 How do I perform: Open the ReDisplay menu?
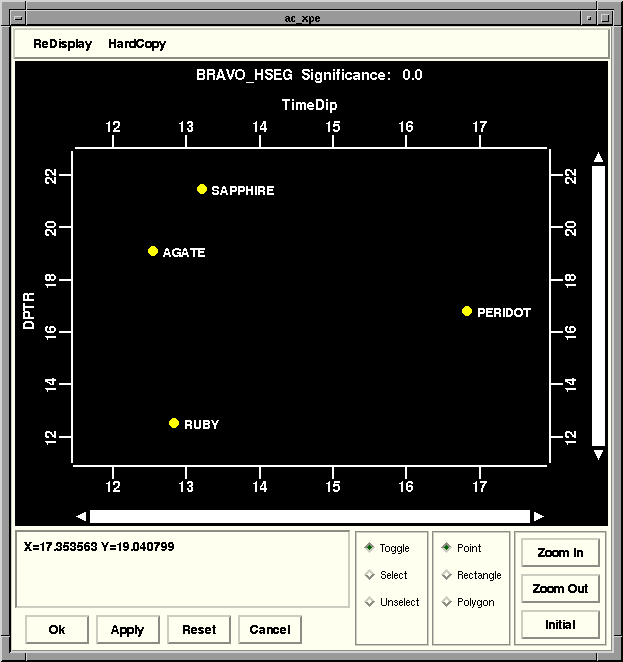[62, 44]
